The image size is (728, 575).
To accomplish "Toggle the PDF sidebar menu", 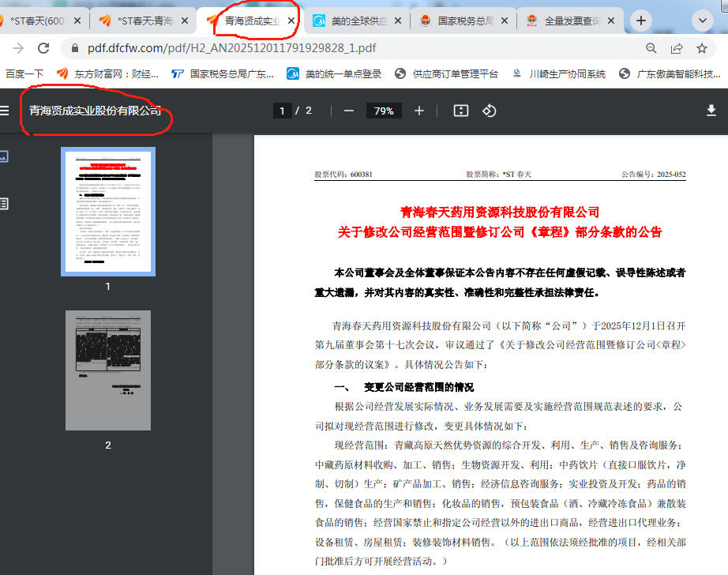I will pyautogui.click(x=5, y=111).
